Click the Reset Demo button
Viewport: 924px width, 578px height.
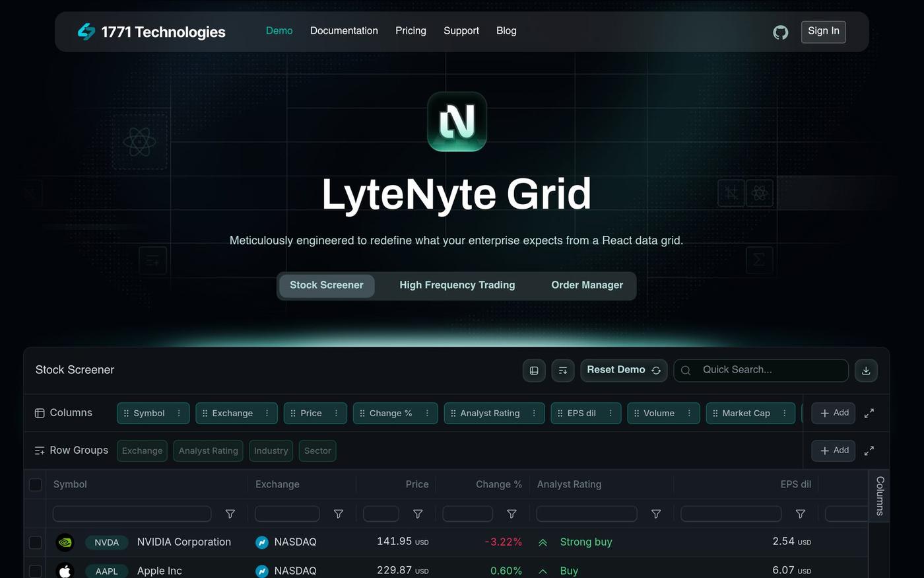click(x=624, y=371)
